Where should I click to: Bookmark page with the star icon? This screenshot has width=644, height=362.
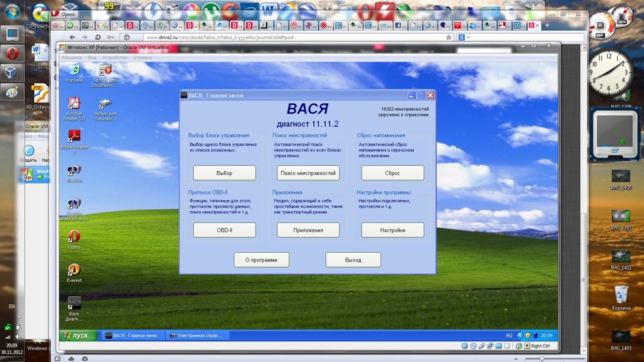coord(449,37)
